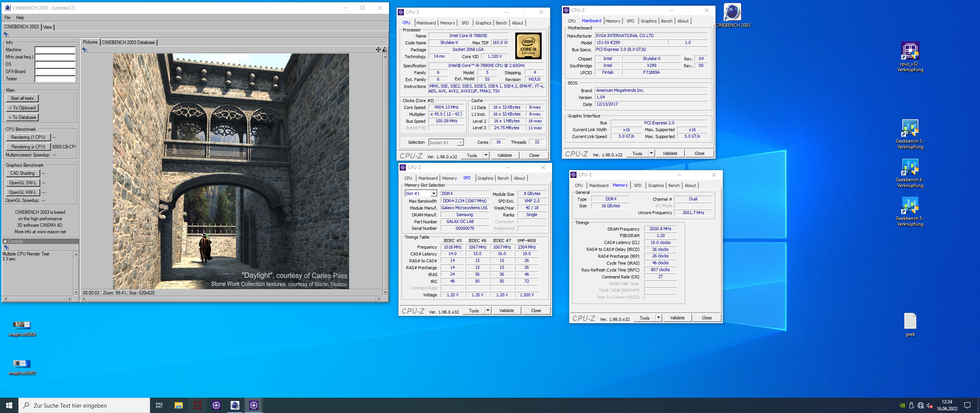Click the console vertical scrollbar
The image size is (980, 413).
point(76,273)
